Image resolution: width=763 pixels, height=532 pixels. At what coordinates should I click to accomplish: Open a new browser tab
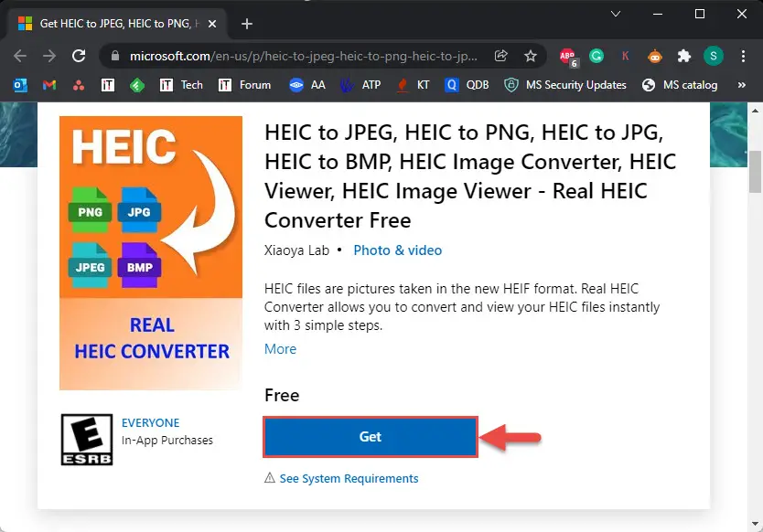click(x=247, y=24)
